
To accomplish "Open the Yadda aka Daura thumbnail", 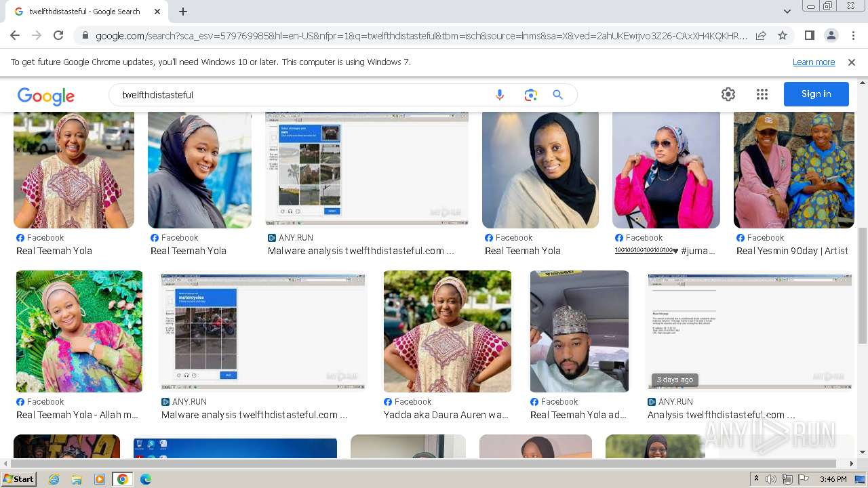I will [448, 331].
